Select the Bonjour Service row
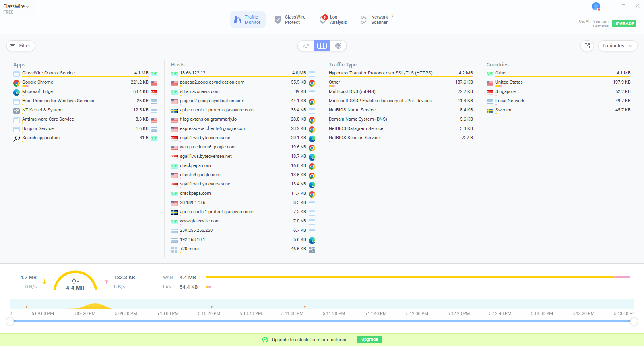 [85, 129]
